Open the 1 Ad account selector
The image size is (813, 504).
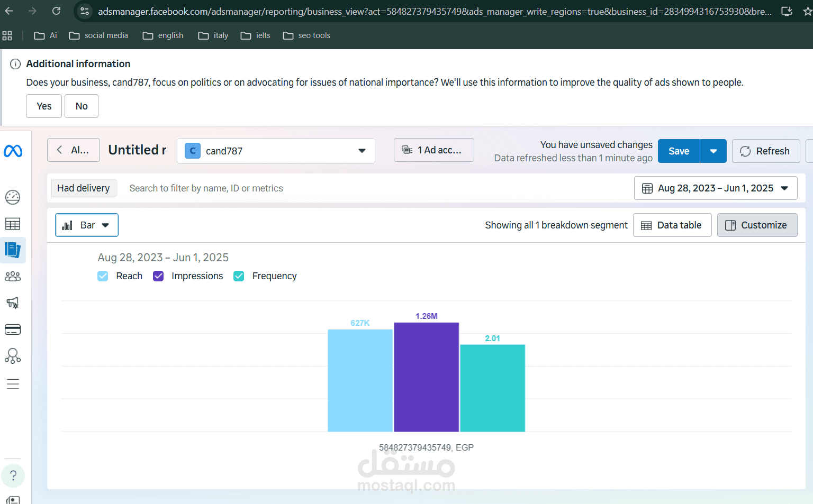point(434,150)
